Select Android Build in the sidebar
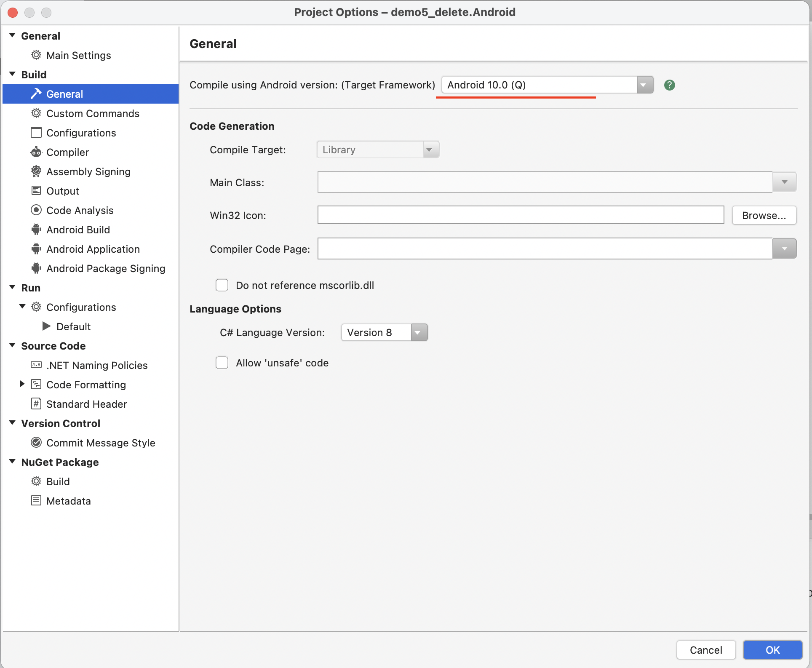812x668 pixels. click(x=77, y=230)
